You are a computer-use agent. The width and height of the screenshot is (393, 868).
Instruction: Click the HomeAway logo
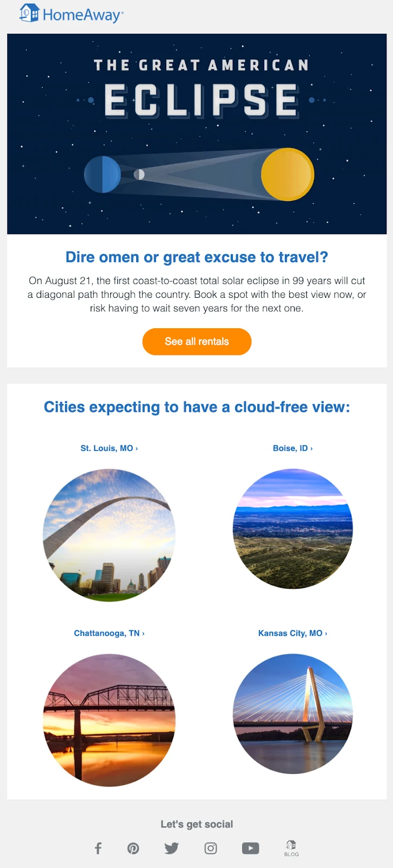(71, 14)
